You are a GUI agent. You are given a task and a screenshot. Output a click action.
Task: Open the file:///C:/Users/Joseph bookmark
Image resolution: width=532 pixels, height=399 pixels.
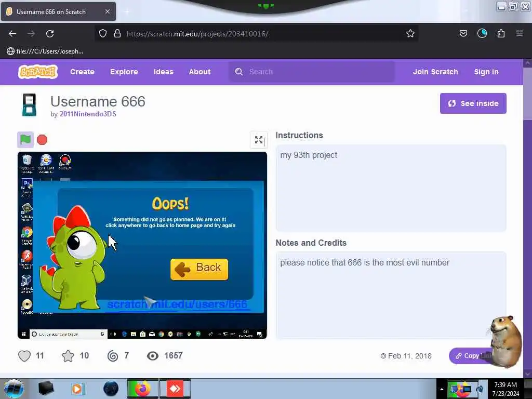(45, 51)
